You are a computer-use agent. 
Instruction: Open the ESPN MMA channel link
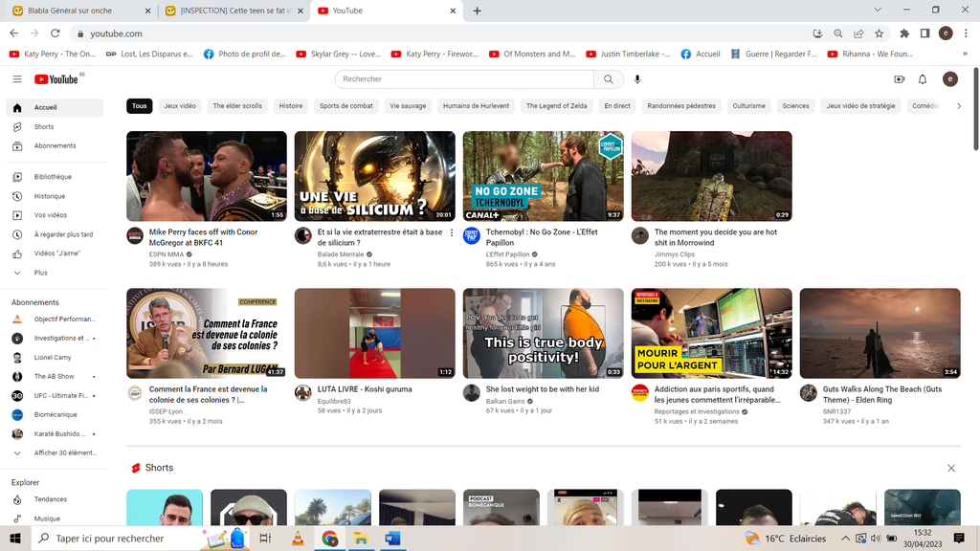[167, 254]
